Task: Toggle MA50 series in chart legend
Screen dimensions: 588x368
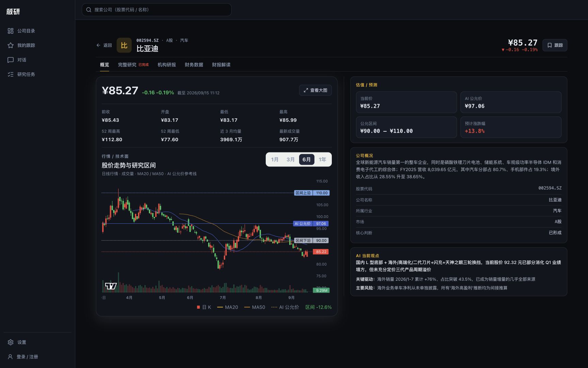Action: pyautogui.click(x=254, y=307)
